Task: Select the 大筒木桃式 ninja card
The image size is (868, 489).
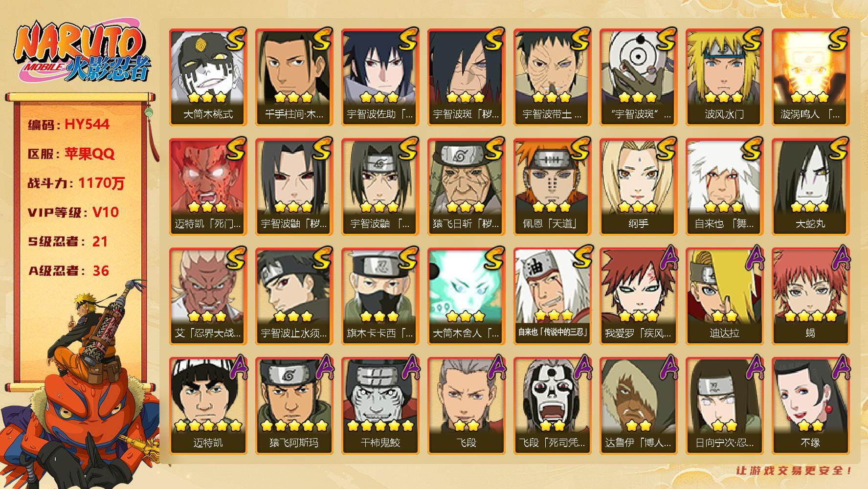Action: (208, 77)
